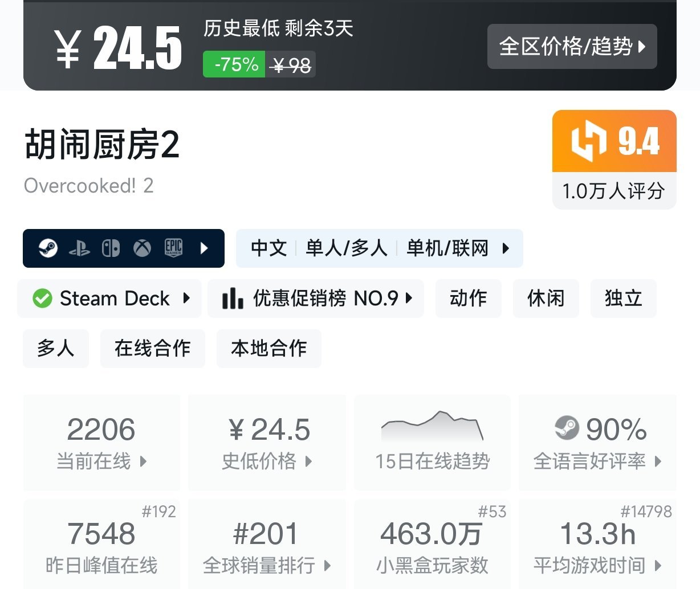
Task: Click the bar chart icon beside 优惠促销榜
Action: click(233, 298)
